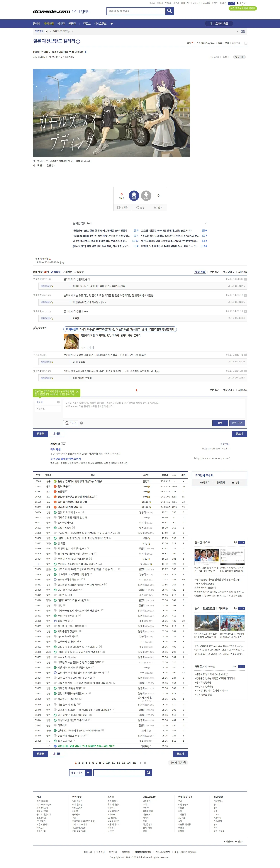
Task: Click the 갤러리 & 통합검색 search field
Action: tap(136, 11)
